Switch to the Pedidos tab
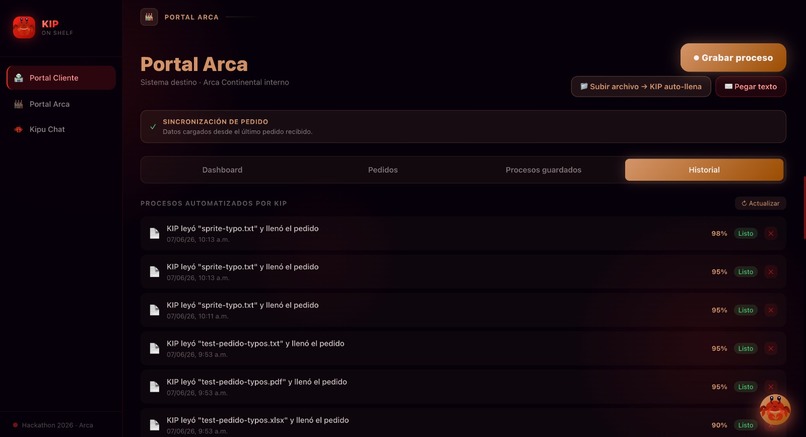Viewport: 806px width, 437px height. coord(383,170)
